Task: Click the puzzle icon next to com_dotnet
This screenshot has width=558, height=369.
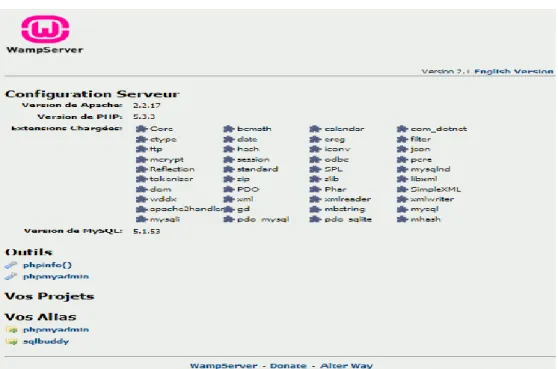Action: tap(402, 129)
